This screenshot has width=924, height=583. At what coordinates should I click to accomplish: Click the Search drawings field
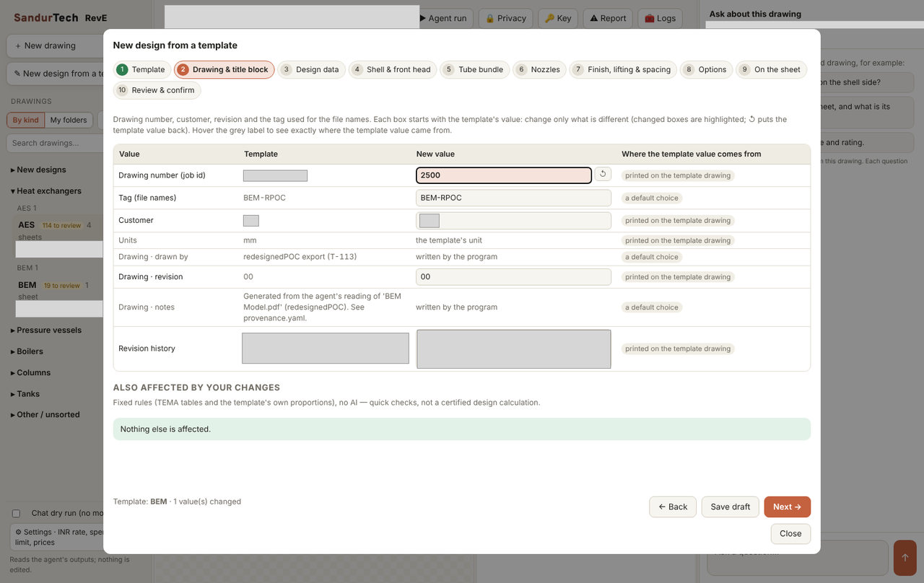[55, 143]
